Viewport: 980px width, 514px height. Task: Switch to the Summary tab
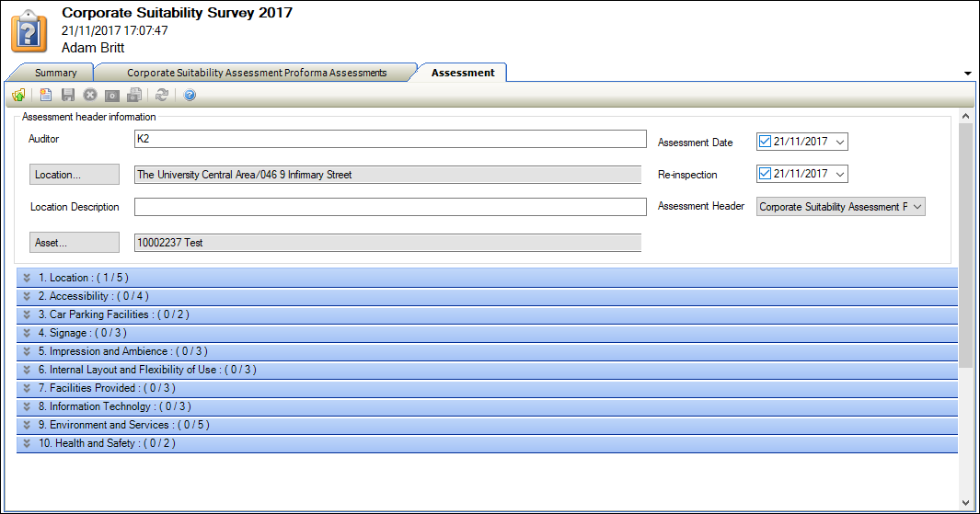(55, 73)
